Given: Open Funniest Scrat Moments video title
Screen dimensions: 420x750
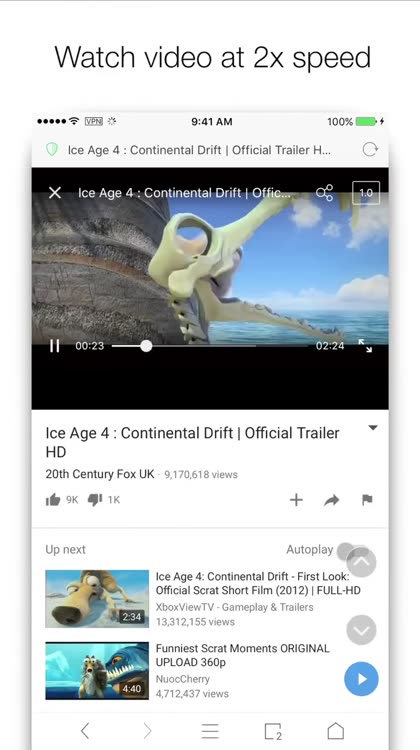Looking at the screenshot, I should tap(243, 655).
